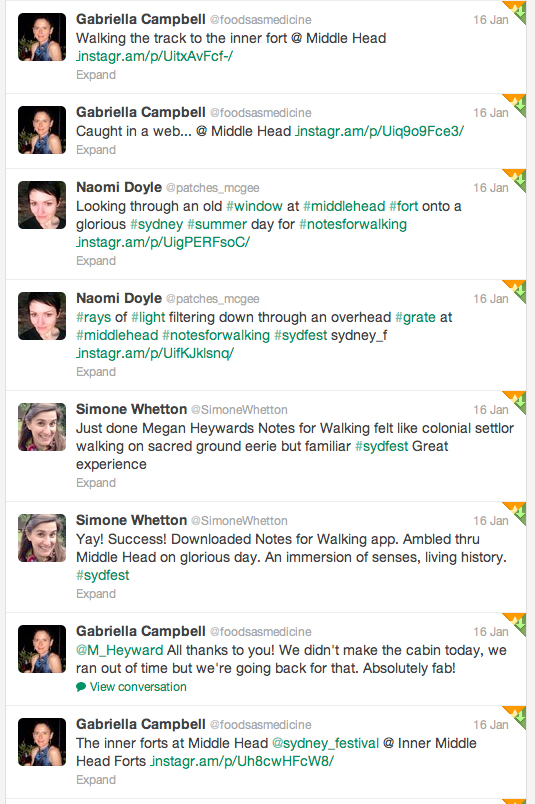The width and height of the screenshot is (535, 804).
Task: Click corner badge on Caught in a web tweet
Action: point(516,105)
